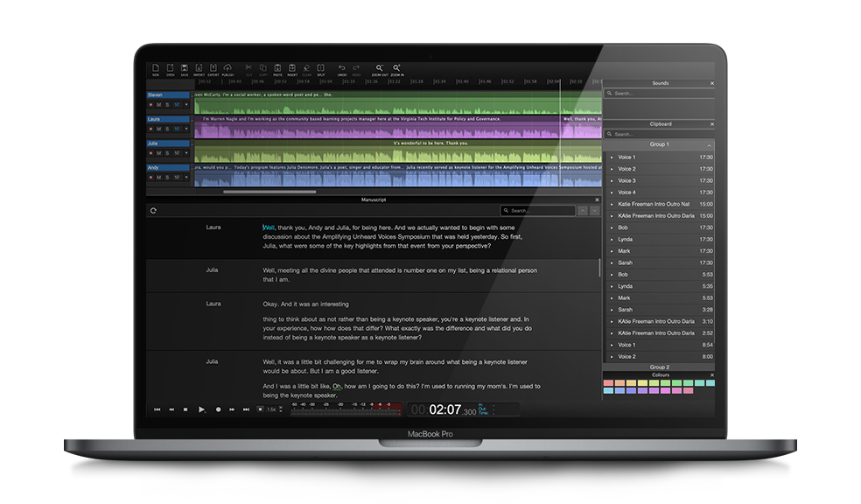The width and height of the screenshot is (861, 504).
Task: Click the Undo arrow icon
Action: [342, 69]
